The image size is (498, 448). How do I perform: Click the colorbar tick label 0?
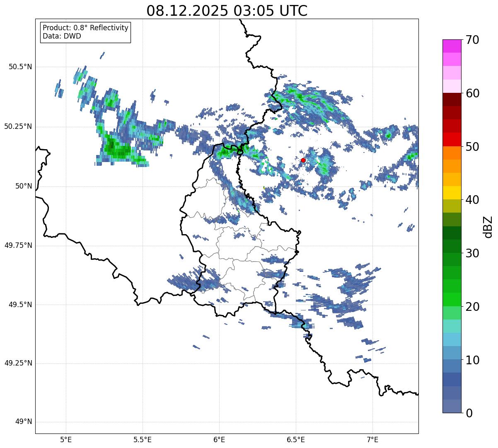pos(469,413)
